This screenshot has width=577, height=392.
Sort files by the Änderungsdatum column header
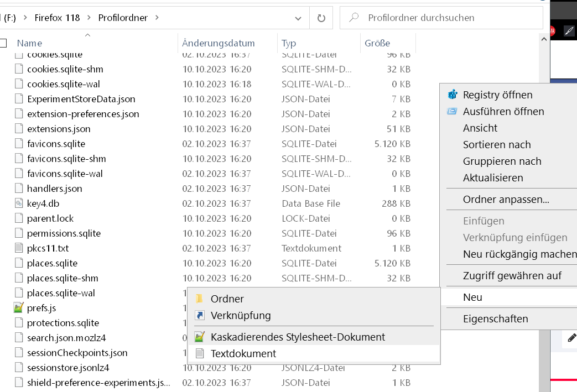click(219, 43)
